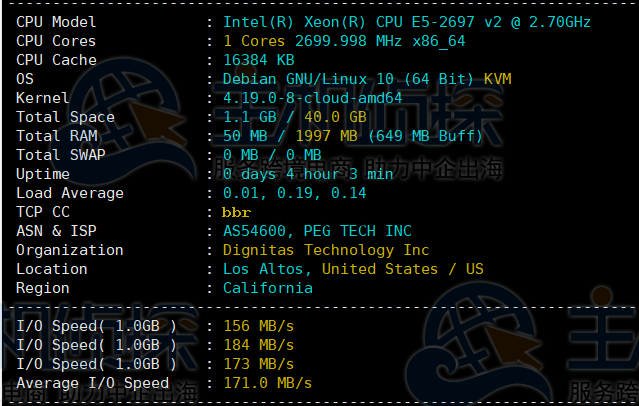Click the kernel version 4.19.0-8-cloud-amd64
Viewport: 639px width, 406px height.
(x=312, y=98)
